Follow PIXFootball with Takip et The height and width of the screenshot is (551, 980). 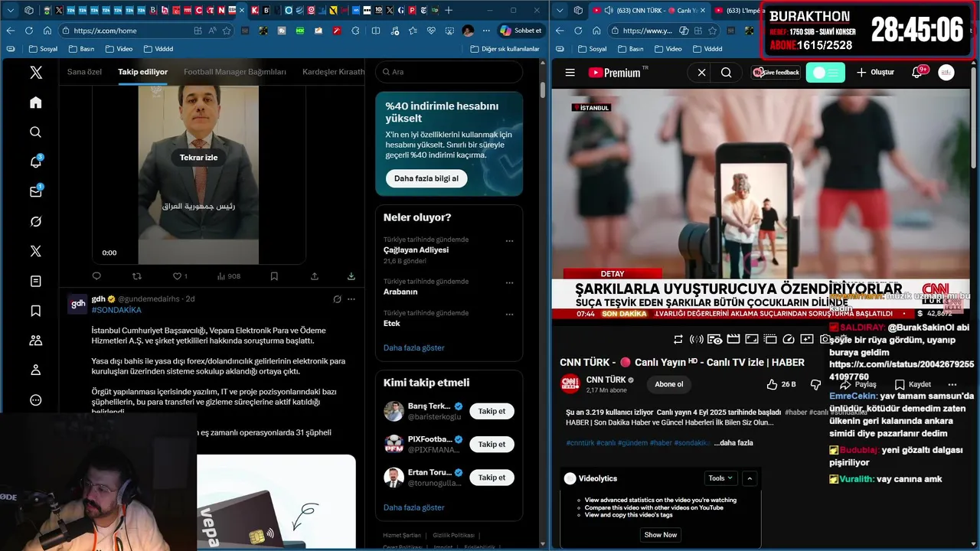[492, 444]
